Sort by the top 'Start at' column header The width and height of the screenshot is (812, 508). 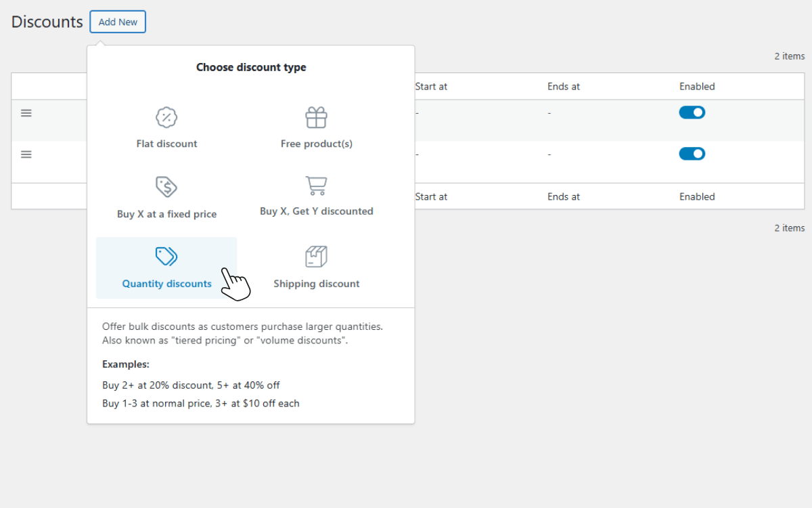tap(431, 87)
